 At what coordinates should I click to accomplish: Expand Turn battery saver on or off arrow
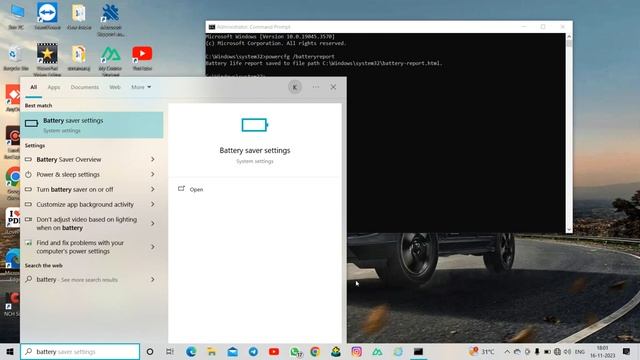153,189
